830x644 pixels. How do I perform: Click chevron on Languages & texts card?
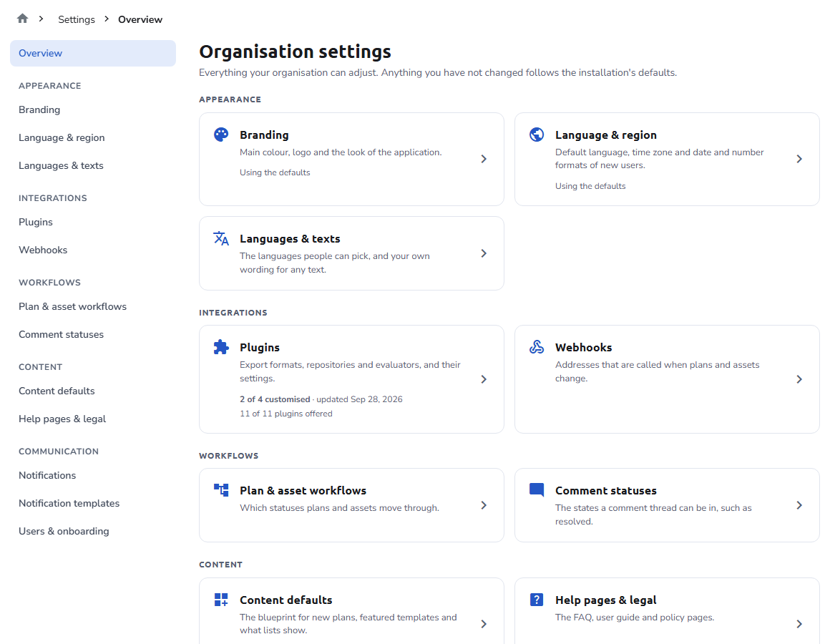tap(483, 253)
